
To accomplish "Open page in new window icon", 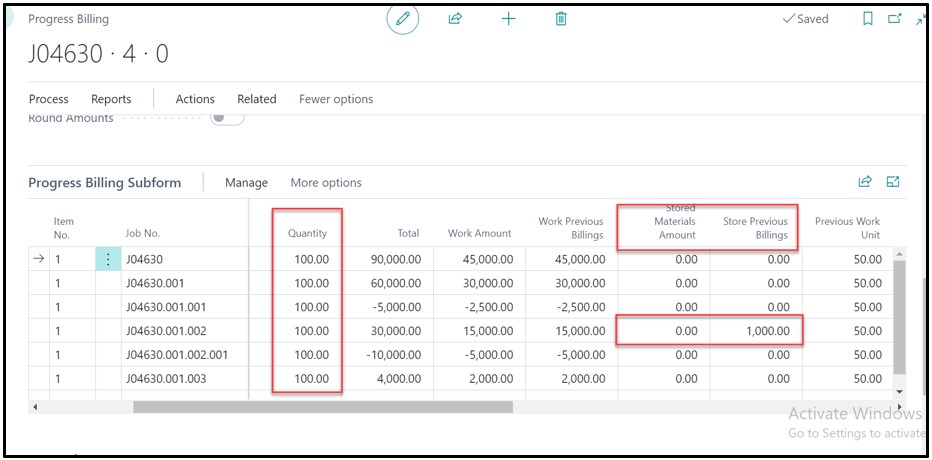I will point(894,19).
